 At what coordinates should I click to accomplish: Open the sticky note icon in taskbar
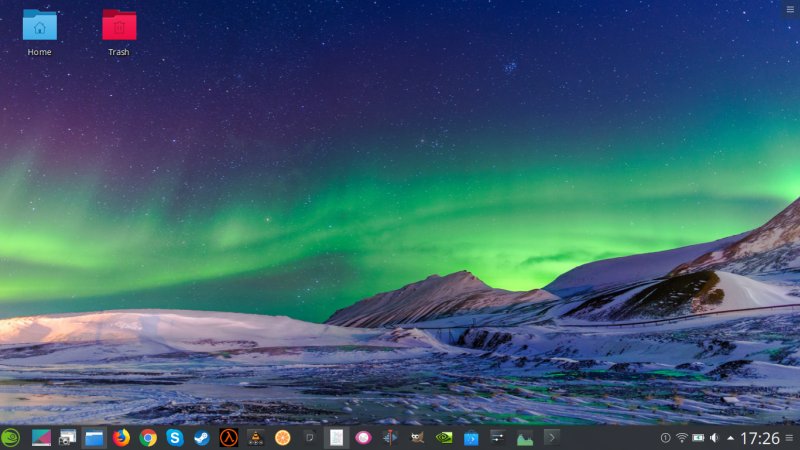(309, 438)
